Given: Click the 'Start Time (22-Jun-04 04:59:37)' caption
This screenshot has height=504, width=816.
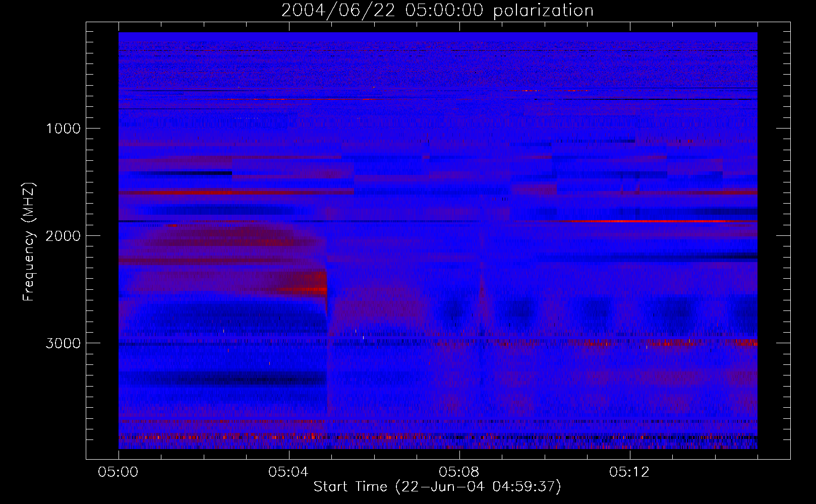Looking at the screenshot, I should point(437,487).
